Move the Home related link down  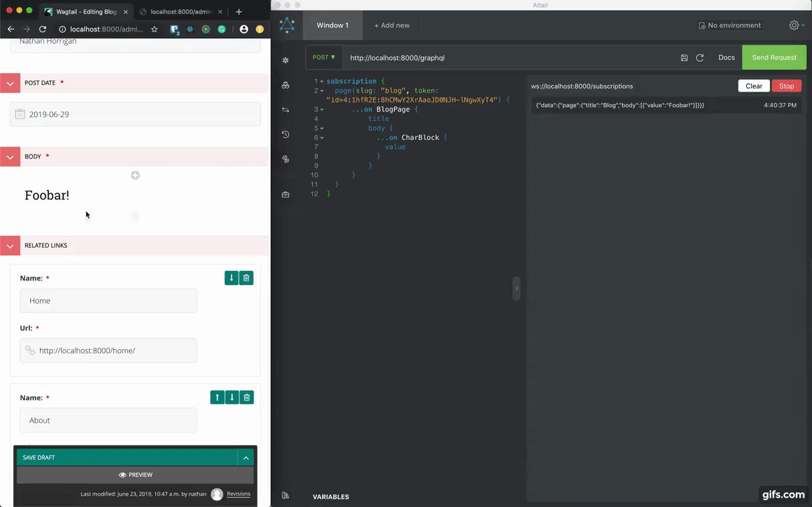[x=231, y=278]
